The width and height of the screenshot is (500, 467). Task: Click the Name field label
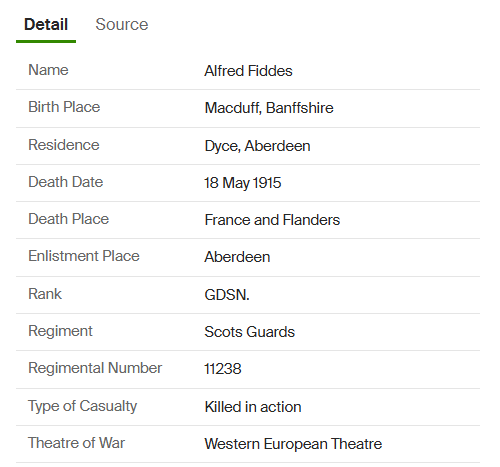point(48,70)
